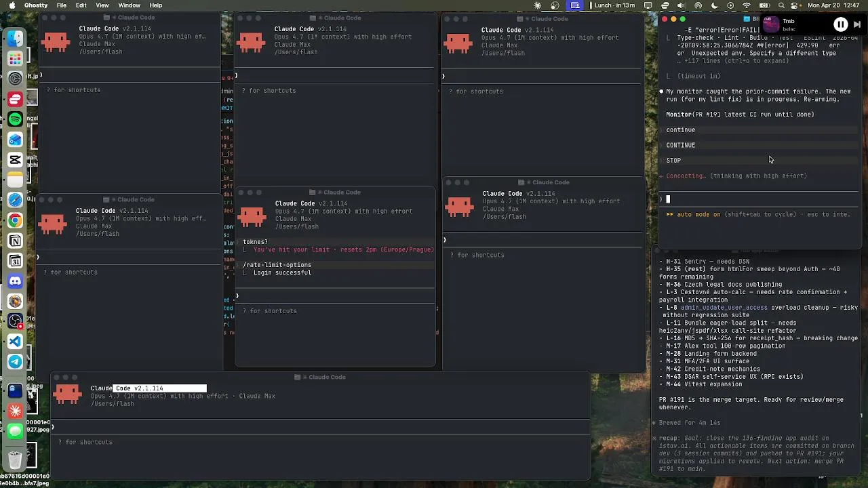This screenshot has height=488, width=868.
Task: Launch Google Chrome from the dock
Action: click(x=15, y=220)
